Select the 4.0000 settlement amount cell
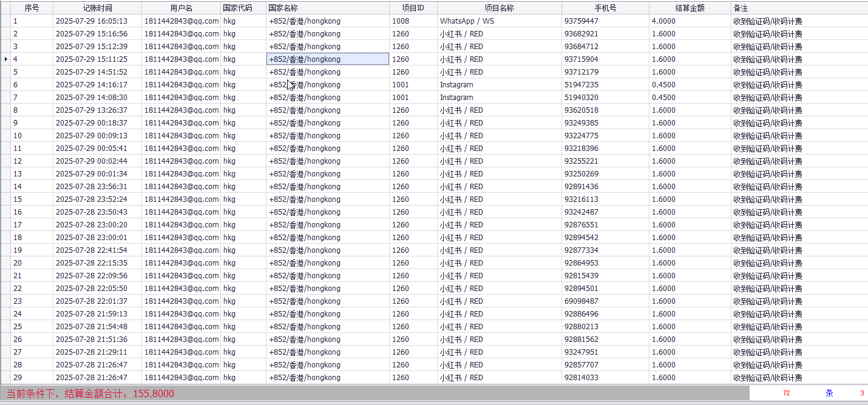 (690, 21)
